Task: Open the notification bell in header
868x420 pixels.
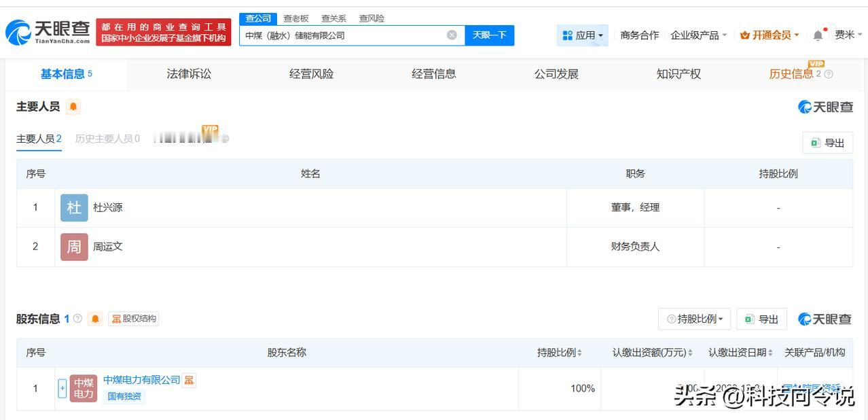Action: pos(818,35)
